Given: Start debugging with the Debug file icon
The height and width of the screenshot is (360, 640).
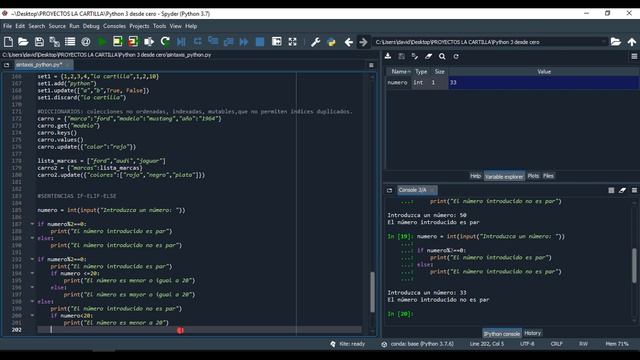Looking at the screenshot, I should pos(181,42).
